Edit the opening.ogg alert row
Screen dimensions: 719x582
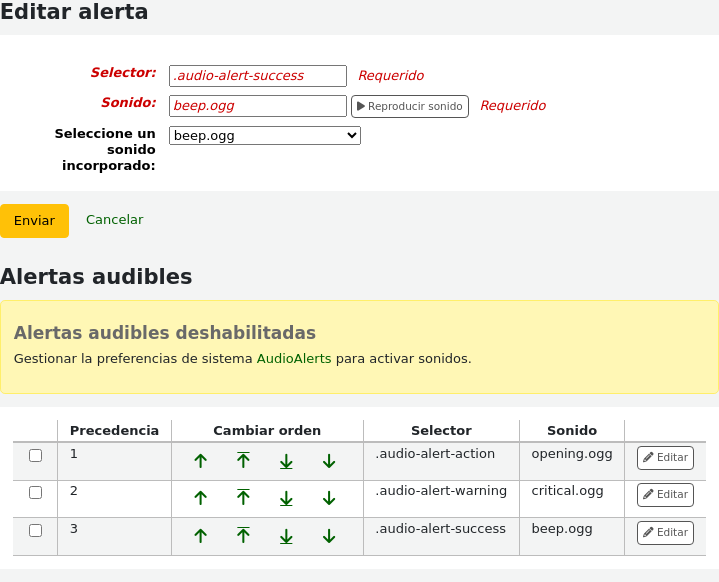pos(665,458)
